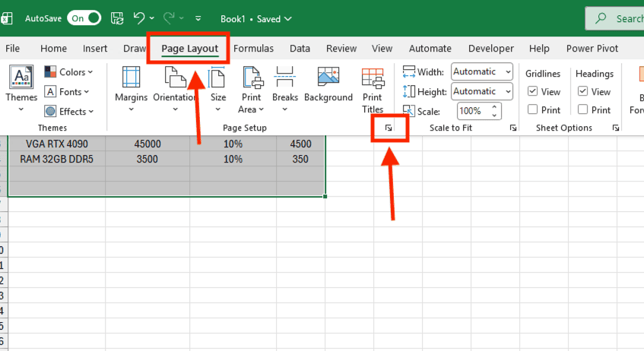644x351 pixels.
Task: Select cell VGA RTX 4090
Action: tap(57, 144)
